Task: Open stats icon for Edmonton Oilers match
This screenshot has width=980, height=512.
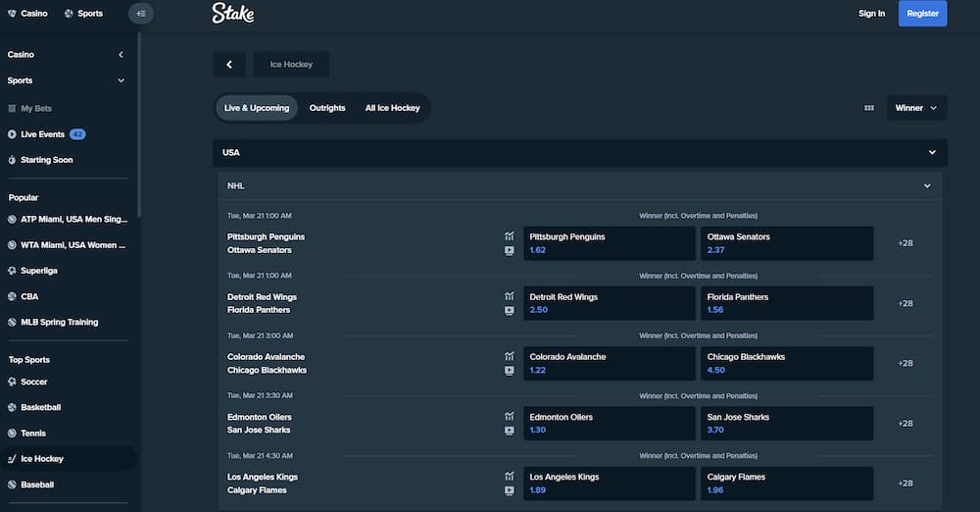Action: [510, 416]
